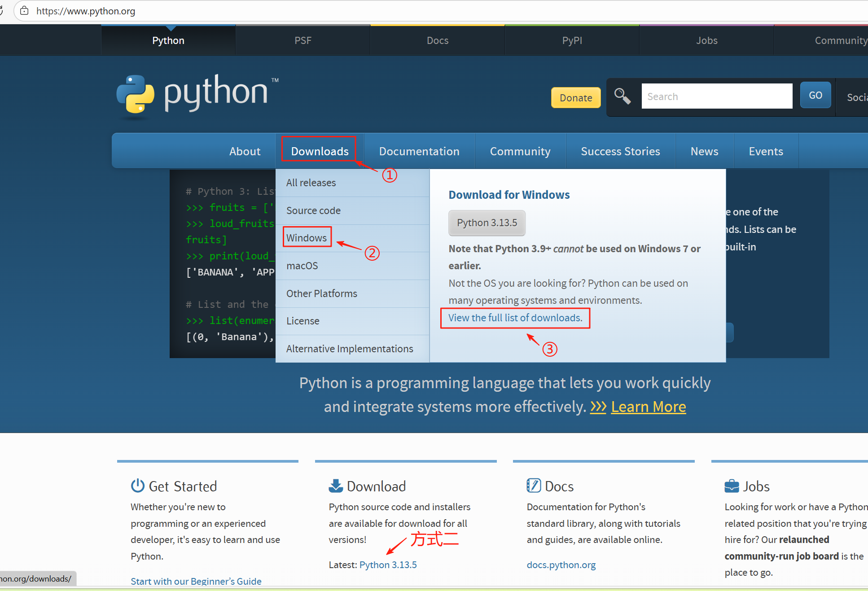Image resolution: width=868 pixels, height=591 pixels.
Task: Open the Downloads dropdown menu
Action: pos(320,151)
